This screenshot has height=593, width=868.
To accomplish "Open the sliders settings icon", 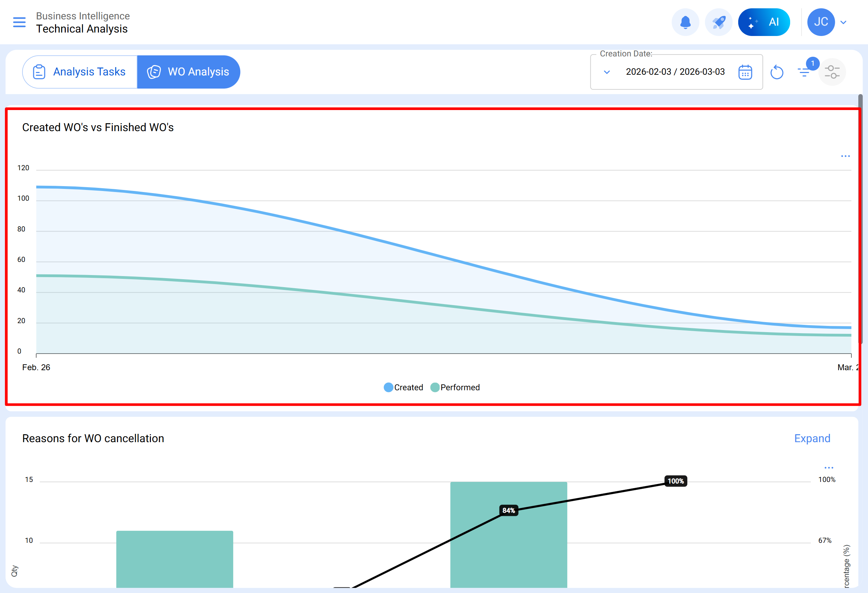I will tap(832, 72).
